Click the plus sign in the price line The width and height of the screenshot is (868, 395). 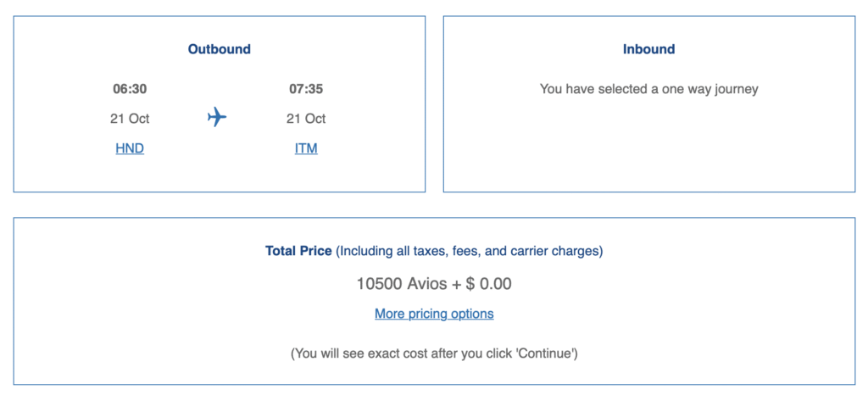457,283
